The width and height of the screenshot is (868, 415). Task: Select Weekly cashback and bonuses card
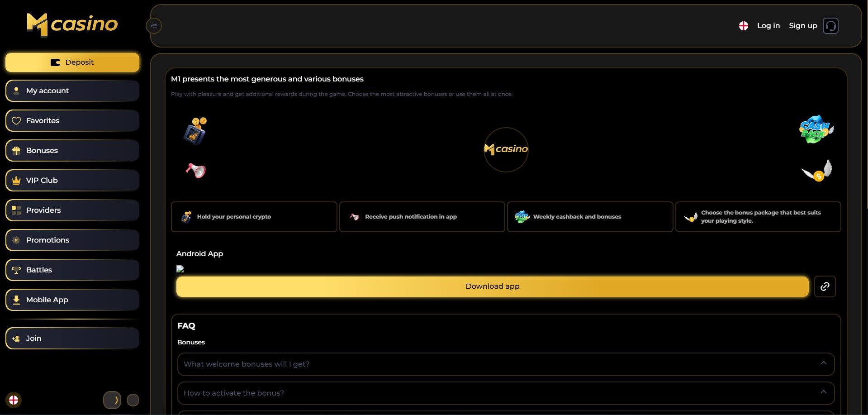pos(590,217)
